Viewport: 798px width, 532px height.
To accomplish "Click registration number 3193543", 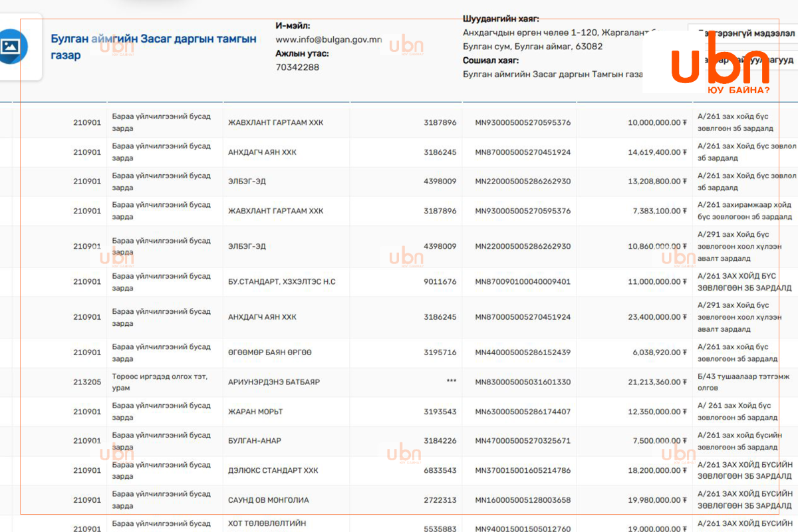I will coord(440,412).
